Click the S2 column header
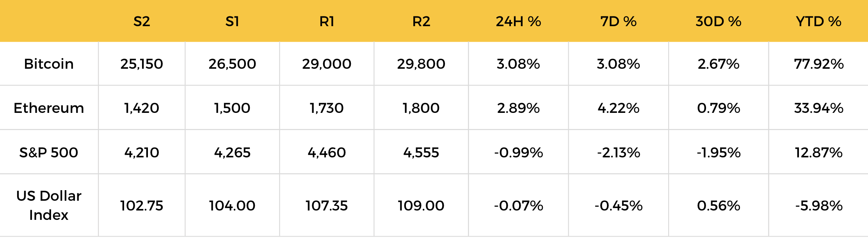 [x=142, y=21]
